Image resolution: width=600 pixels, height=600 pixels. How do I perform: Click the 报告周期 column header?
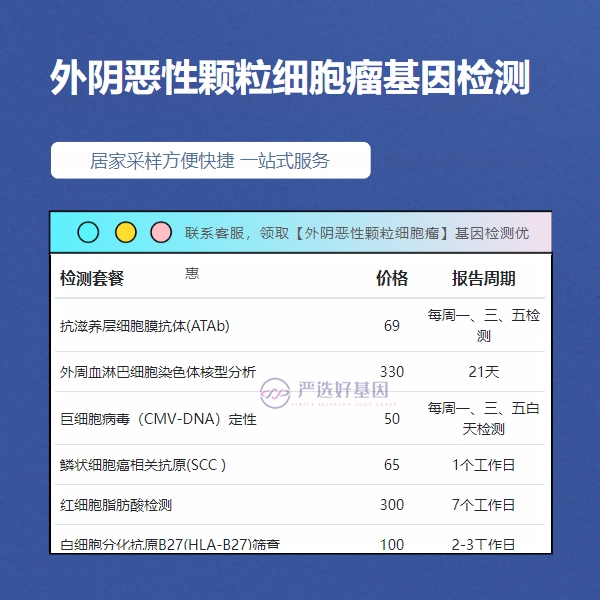[x=483, y=278]
